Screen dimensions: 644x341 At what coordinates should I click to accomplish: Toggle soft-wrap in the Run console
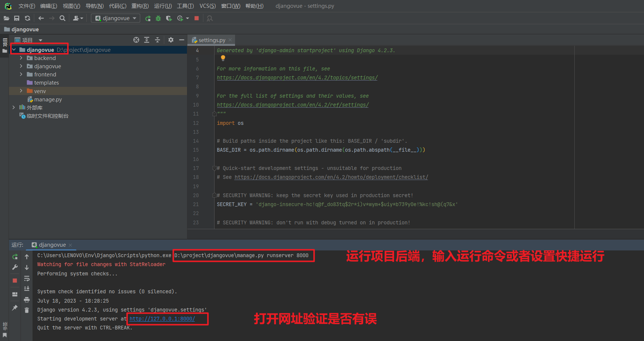tap(27, 278)
